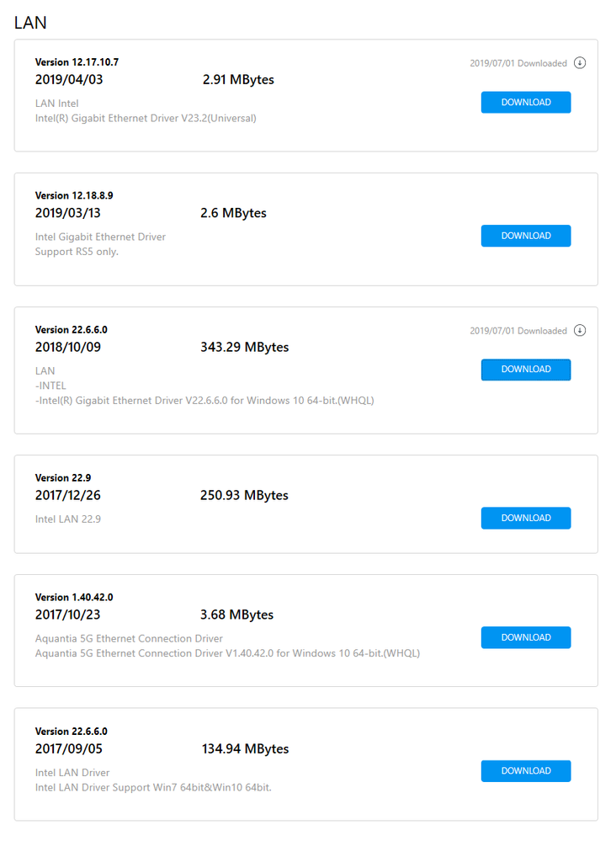Click the 2019/07/01 Downloaded label in first card

point(518,63)
